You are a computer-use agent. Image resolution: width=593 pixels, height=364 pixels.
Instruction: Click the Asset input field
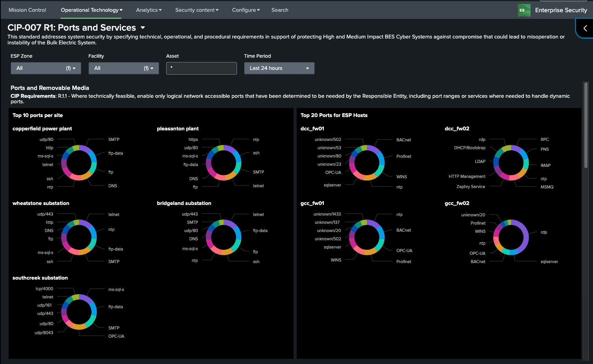click(201, 68)
